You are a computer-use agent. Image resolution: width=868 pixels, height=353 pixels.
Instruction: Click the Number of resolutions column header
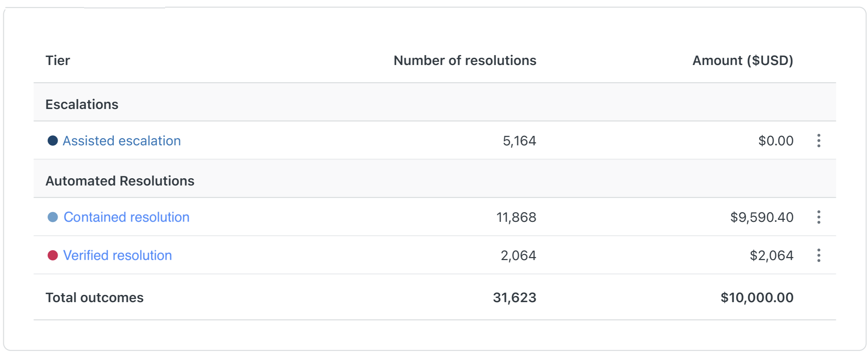465,60
